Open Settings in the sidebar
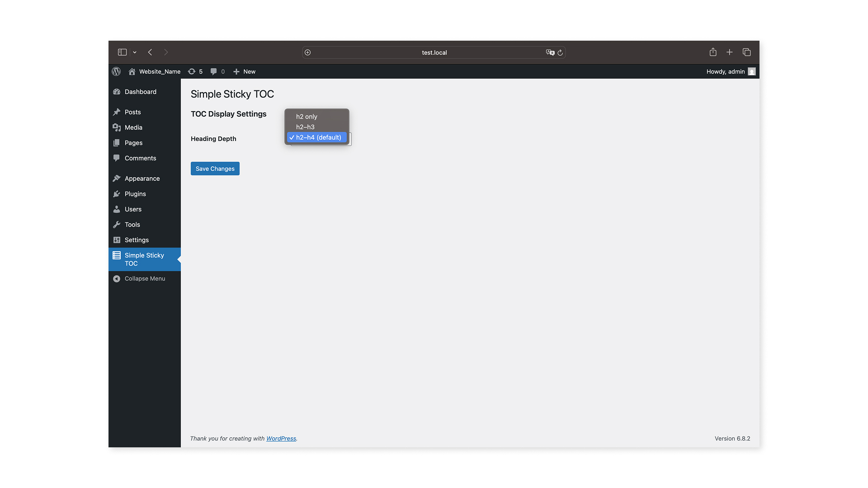The height and width of the screenshot is (488, 868). click(x=145, y=240)
